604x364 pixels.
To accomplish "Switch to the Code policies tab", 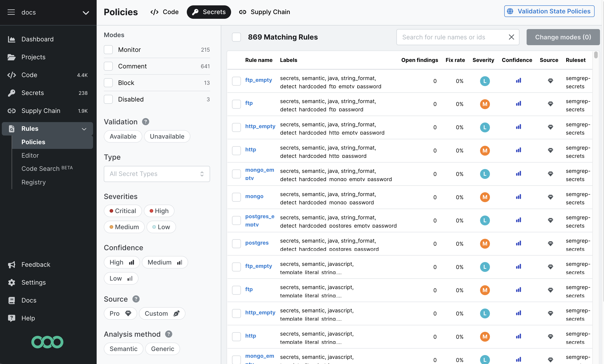I will click(164, 12).
